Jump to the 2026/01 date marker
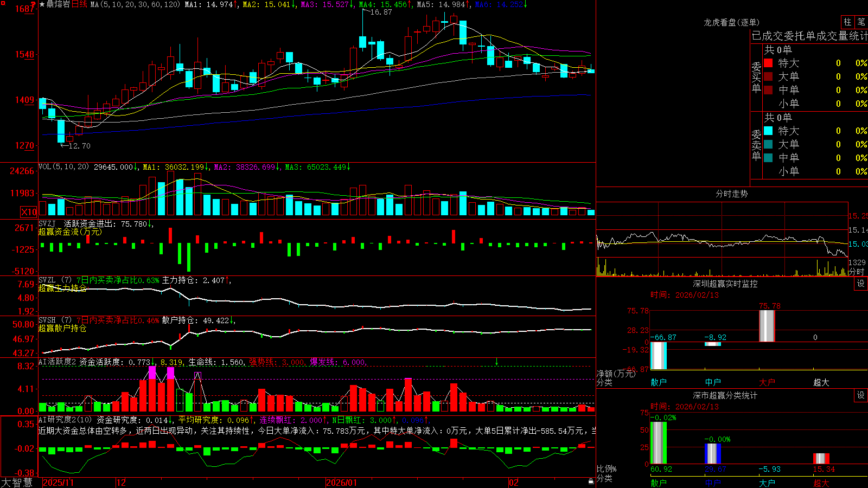 (342, 483)
